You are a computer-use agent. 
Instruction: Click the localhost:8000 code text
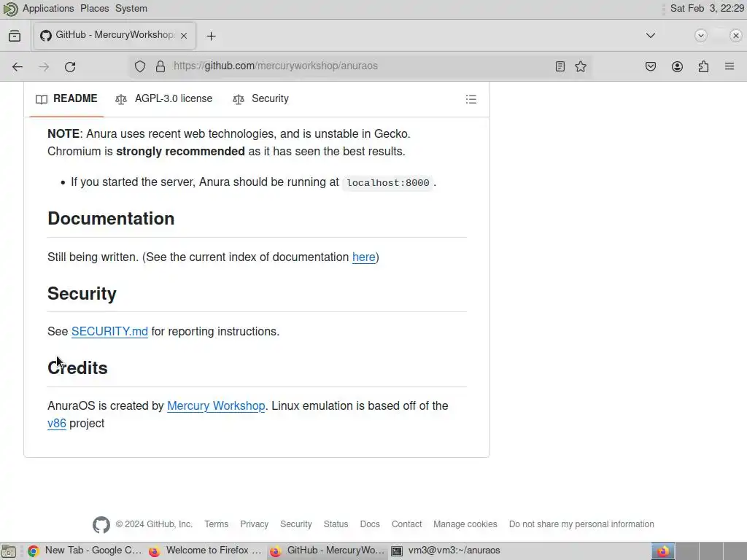pyautogui.click(x=388, y=183)
